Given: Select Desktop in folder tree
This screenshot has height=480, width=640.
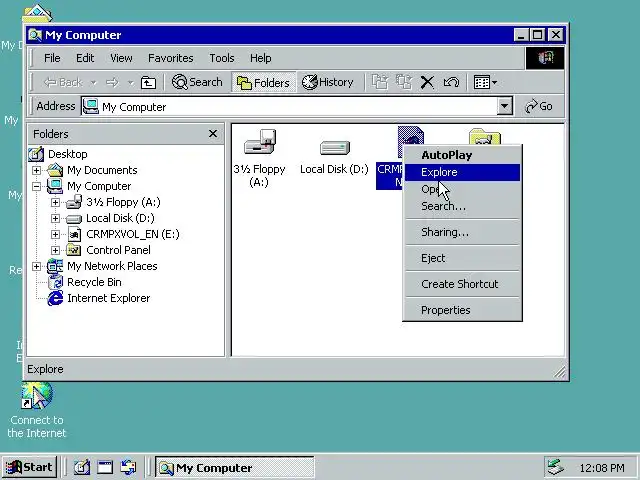Looking at the screenshot, I should pos(67,154).
